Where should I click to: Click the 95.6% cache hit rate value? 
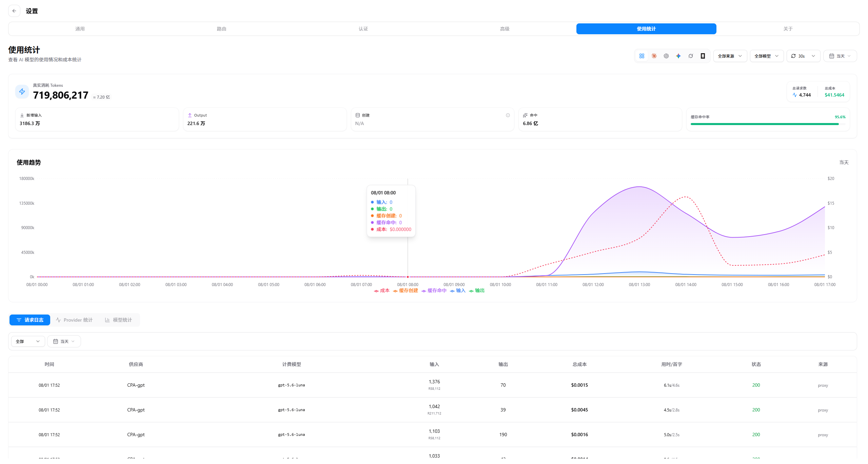click(x=840, y=117)
